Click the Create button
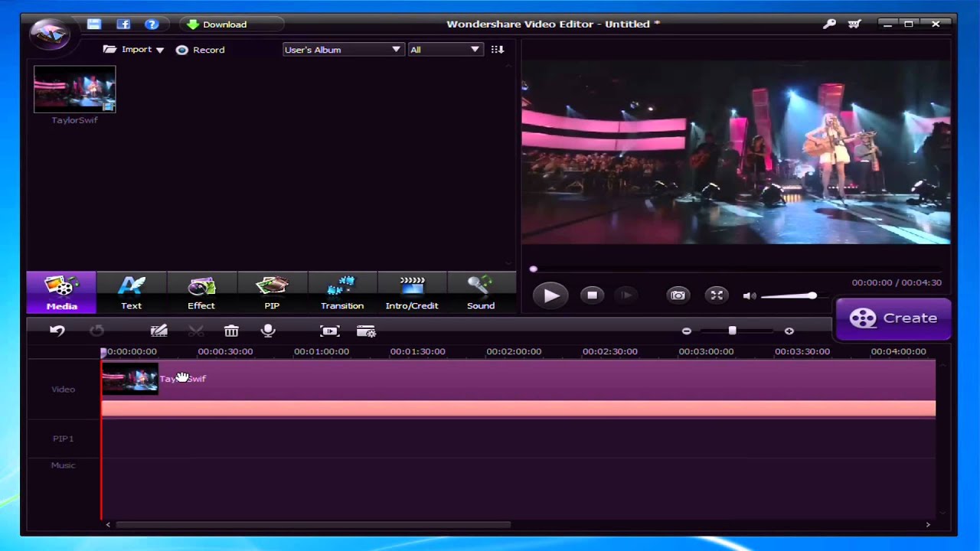 click(x=893, y=318)
